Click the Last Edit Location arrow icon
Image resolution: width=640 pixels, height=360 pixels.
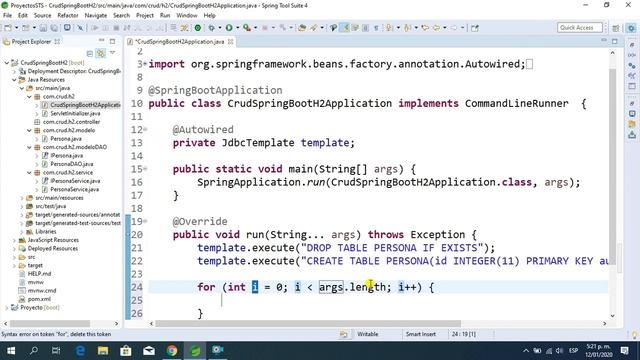425,28
